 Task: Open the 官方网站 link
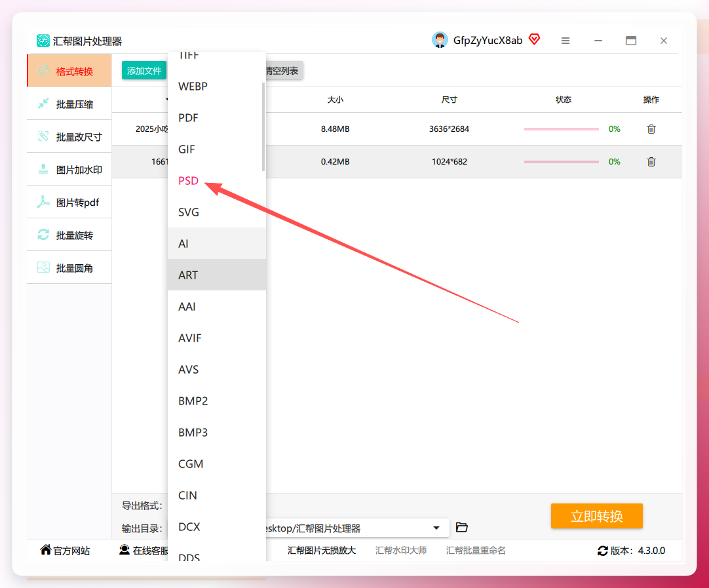click(65, 550)
